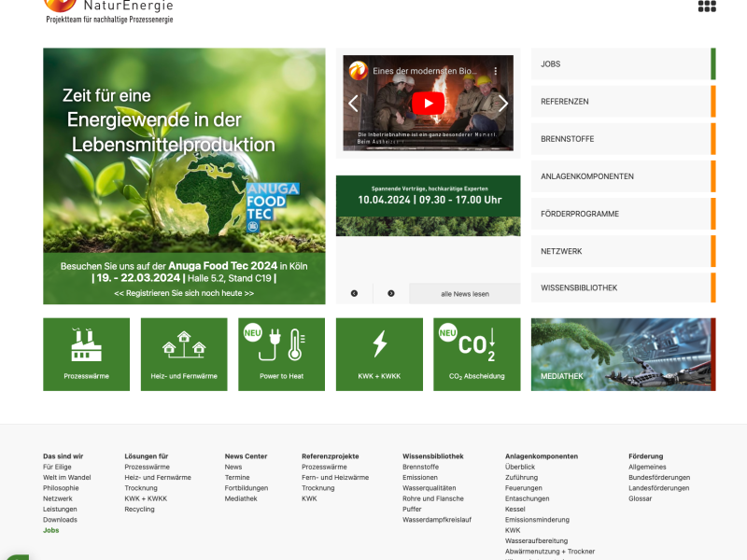Open the Heiz- und Fernwärme houses tile
Image resolution: width=747 pixels, height=560 pixels.
click(184, 355)
